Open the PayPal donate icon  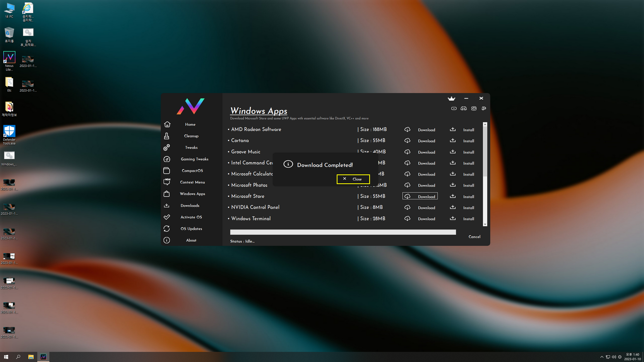(x=484, y=109)
